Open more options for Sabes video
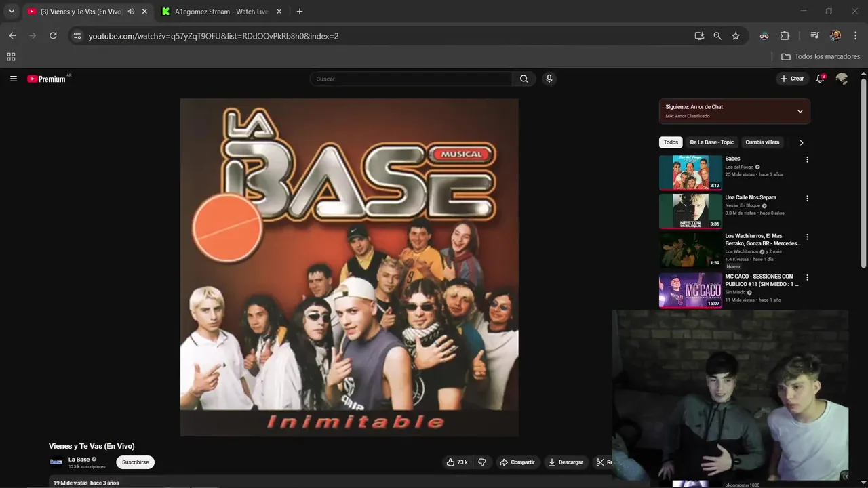Screen dimensions: 868x488 pyautogui.click(x=807, y=160)
